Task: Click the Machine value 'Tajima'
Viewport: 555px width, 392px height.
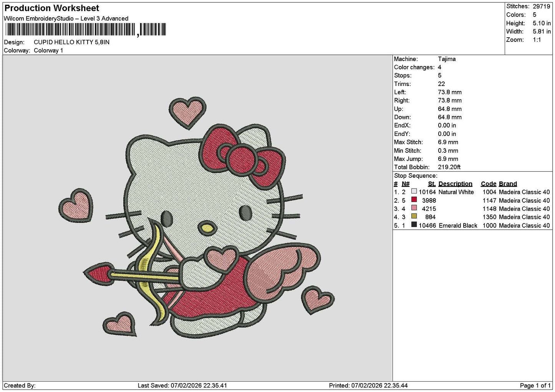Action: (x=447, y=59)
